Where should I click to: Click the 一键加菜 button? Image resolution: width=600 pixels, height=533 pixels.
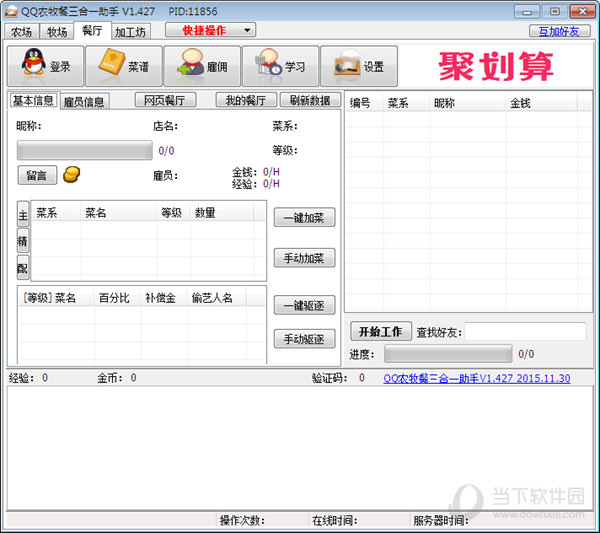coord(304,218)
